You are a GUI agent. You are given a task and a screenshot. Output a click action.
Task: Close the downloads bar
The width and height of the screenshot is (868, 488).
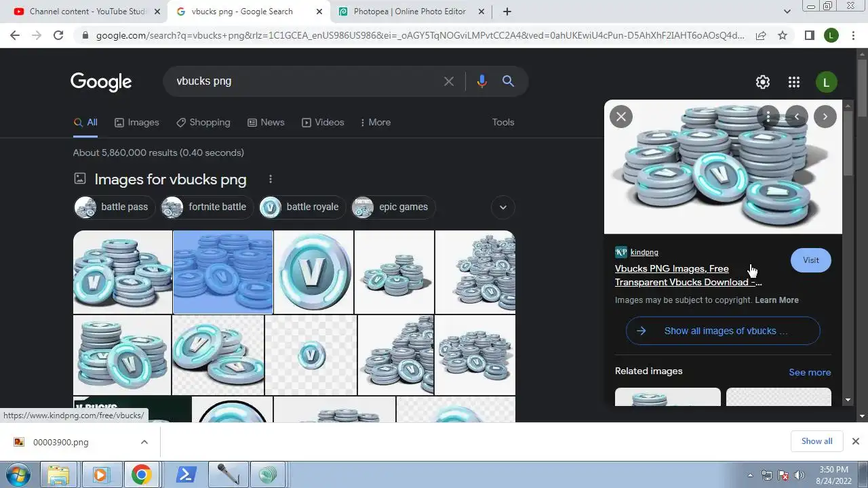point(856,441)
